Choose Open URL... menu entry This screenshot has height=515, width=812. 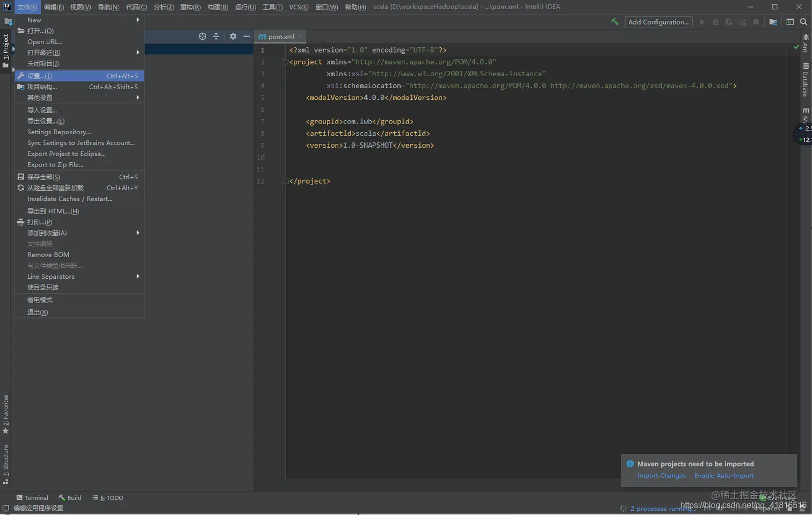pos(79,42)
